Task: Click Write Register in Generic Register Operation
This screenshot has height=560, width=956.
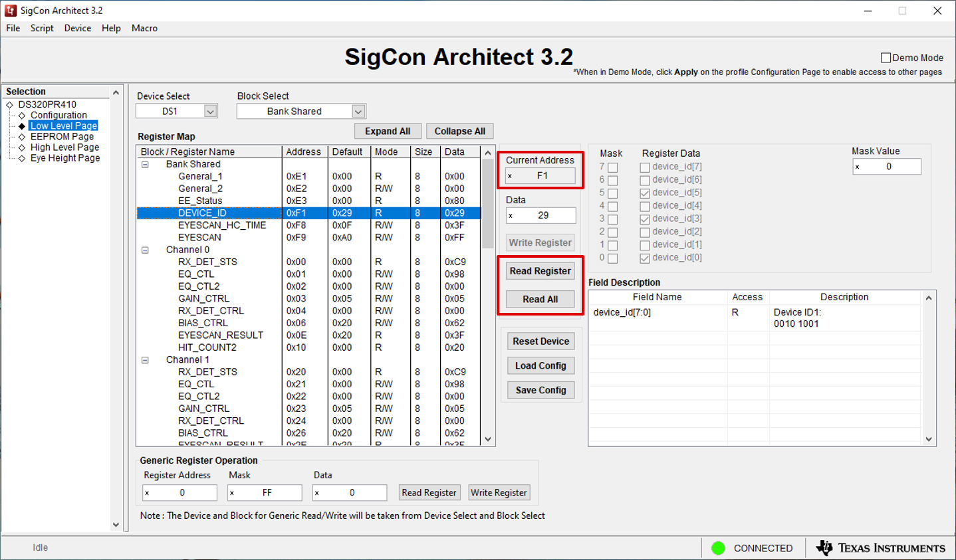Action: pyautogui.click(x=499, y=493)
